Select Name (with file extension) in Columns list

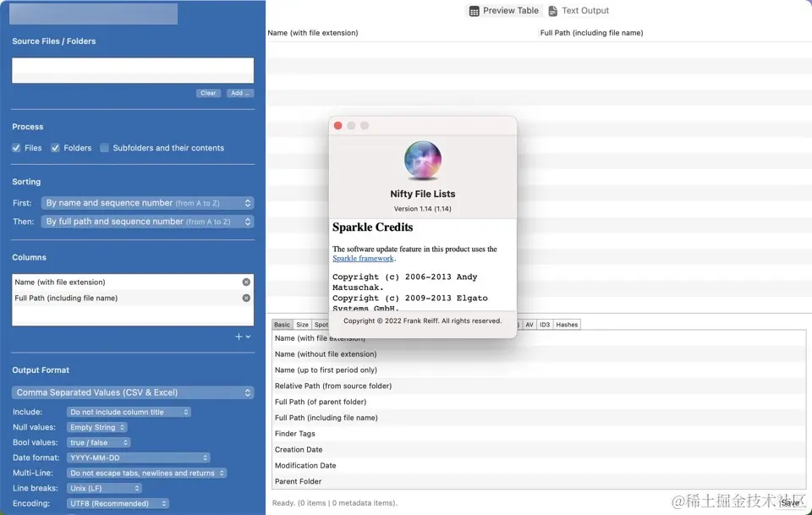133,282
